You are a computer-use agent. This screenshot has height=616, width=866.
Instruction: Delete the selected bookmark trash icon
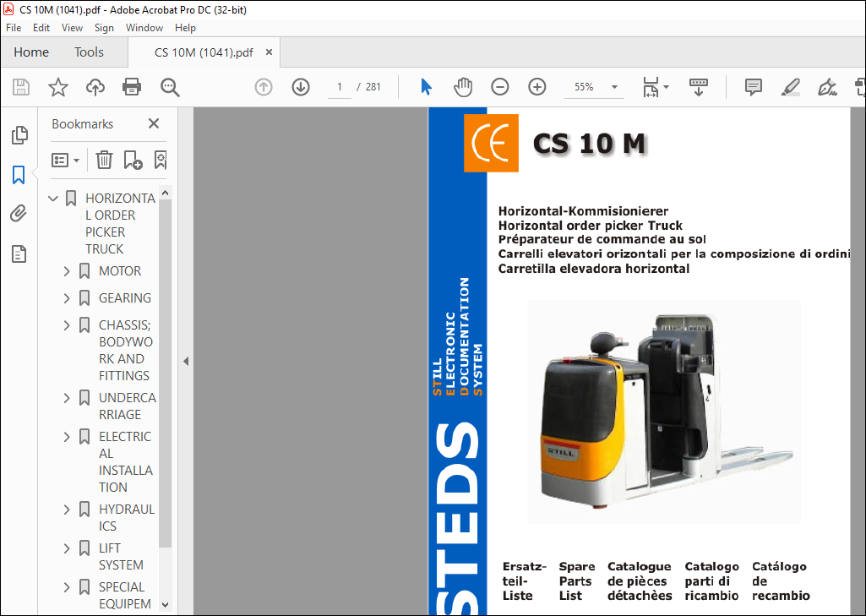(104, 161)
